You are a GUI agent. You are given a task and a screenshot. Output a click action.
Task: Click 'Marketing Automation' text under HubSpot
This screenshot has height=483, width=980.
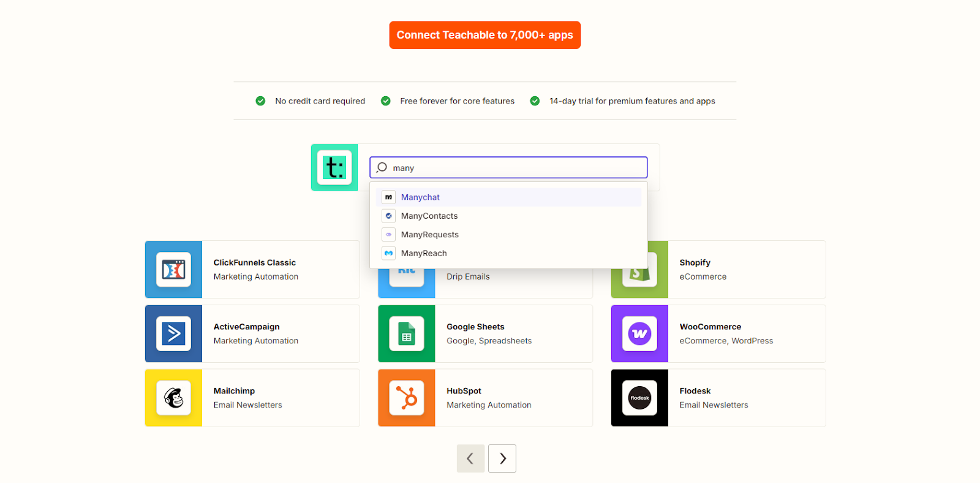click(x=489, y=405)
